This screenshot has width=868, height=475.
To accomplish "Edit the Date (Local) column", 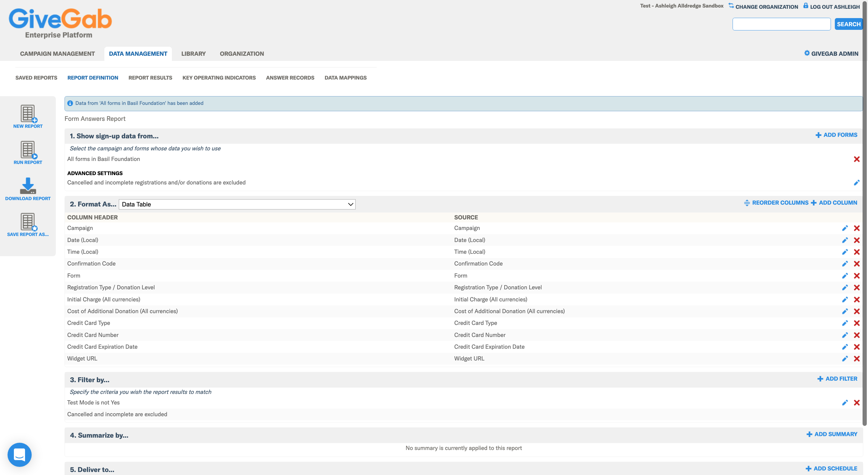I will coord(845,240).
